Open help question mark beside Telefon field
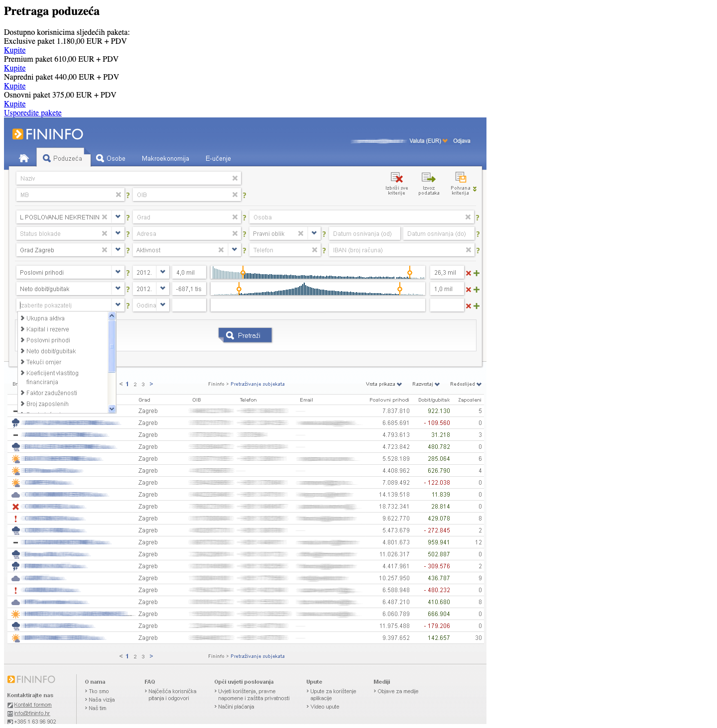The height and width of the screenshot is (728, 717). 324,251
